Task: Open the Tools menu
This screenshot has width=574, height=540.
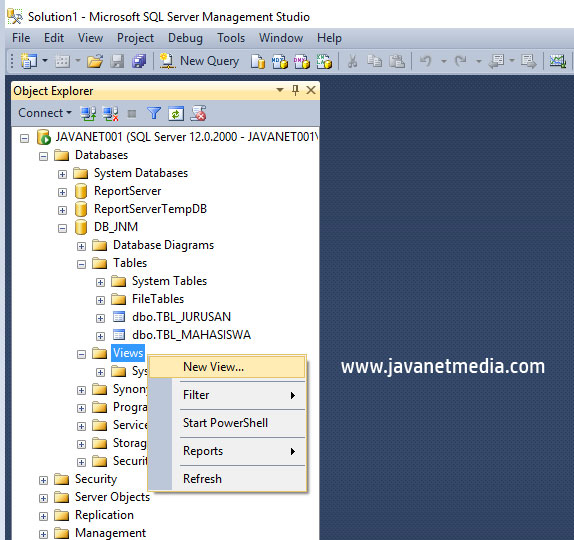Action: 231,38
